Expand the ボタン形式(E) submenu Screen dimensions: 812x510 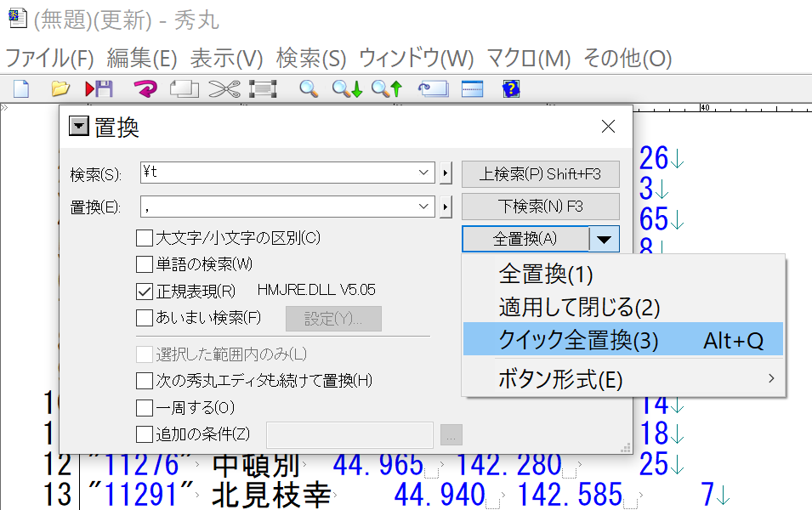623,379
